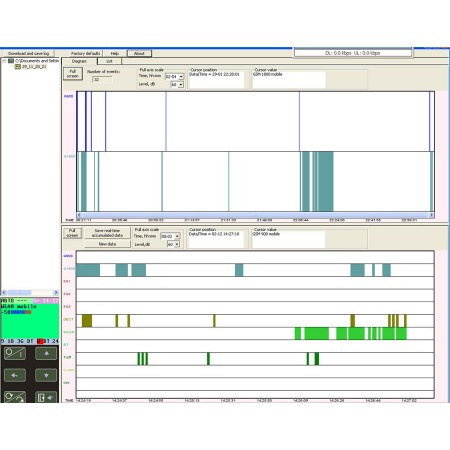Click the large olive DECT block at left

87,321
